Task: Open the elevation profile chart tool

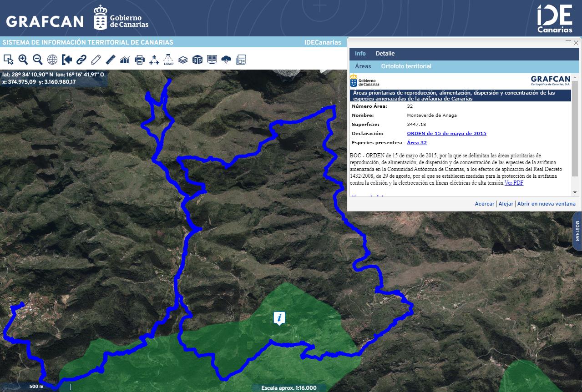Action: (x=125, y=60)
